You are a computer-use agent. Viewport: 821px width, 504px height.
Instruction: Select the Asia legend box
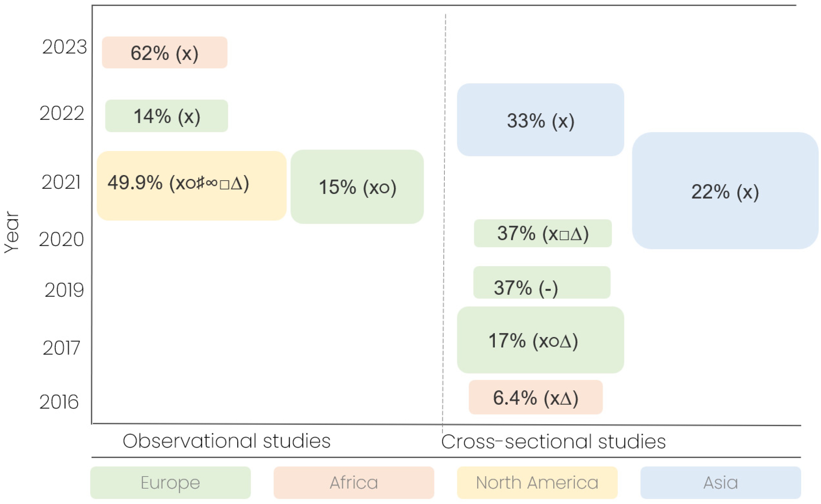[720, 482]
